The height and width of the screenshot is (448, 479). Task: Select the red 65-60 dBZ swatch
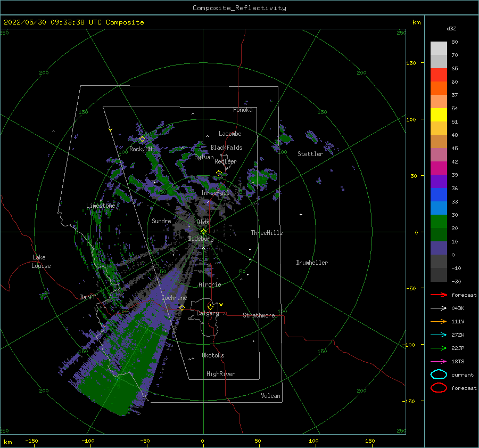[x=439, y=75]
